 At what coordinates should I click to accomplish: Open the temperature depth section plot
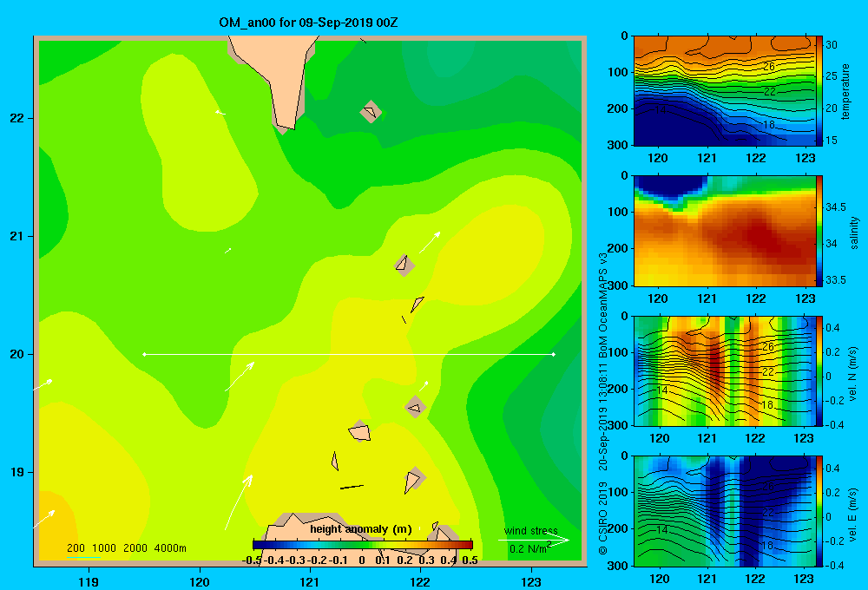pyautogui.click(x=724, y=91)
